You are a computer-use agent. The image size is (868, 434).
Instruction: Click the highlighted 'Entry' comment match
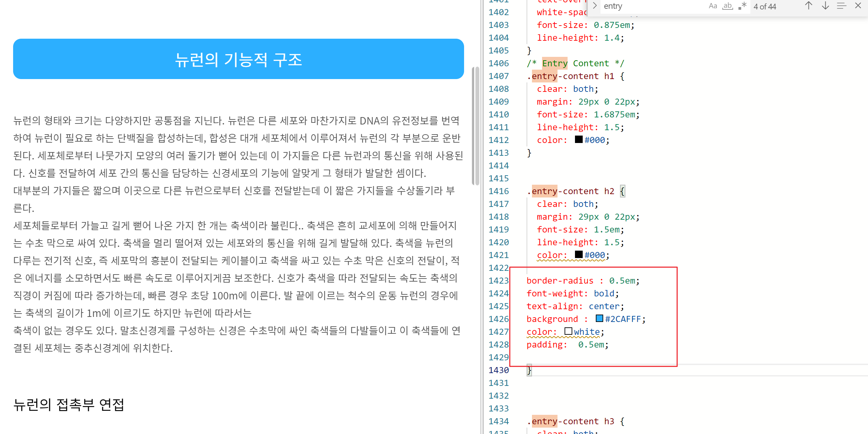[554, 63]
